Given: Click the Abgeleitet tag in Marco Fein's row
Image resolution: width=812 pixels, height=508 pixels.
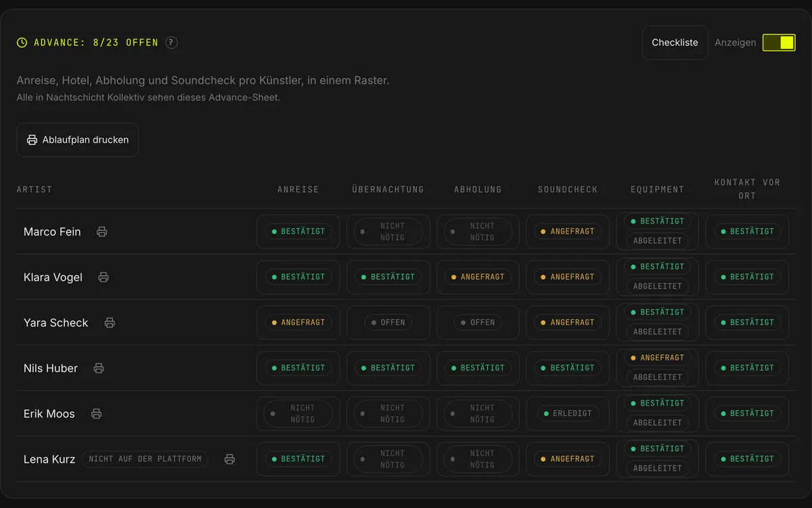Looking at the screenshot, I should [657, 240].
